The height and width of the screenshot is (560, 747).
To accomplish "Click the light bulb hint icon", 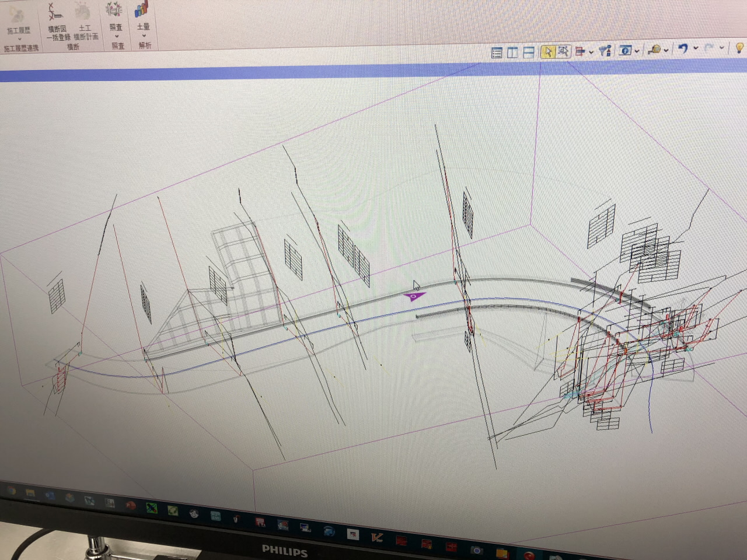I will pyautogui.click(x=739, y=48).
